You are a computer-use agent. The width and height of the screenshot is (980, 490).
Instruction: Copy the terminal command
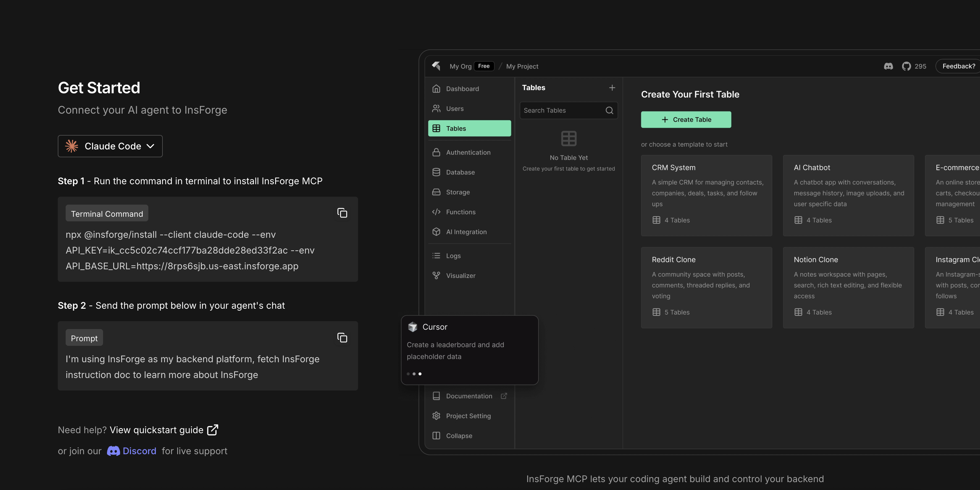click(342, 213)
